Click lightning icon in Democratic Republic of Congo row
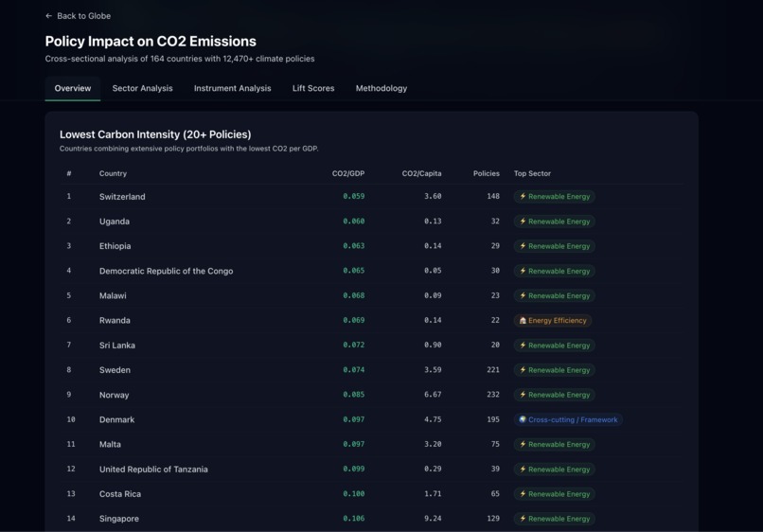The height and width of the screenshot is (532, 763). (x=523, y=271)
